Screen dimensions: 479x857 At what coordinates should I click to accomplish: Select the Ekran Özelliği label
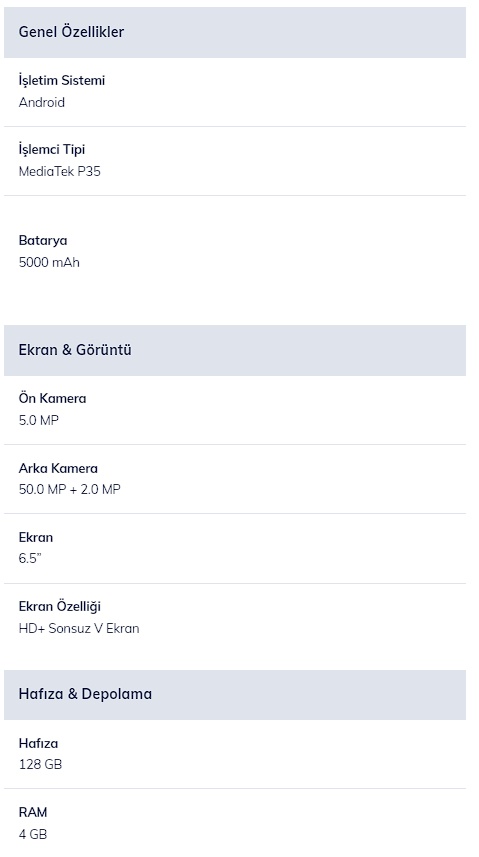pos(60,607)
